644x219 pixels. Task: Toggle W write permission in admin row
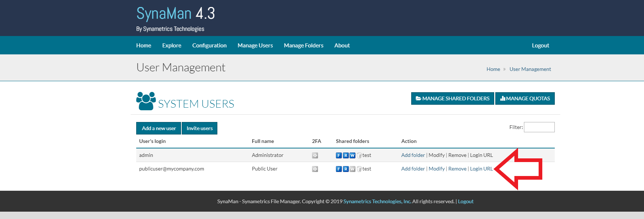click(x=352, y=155)
